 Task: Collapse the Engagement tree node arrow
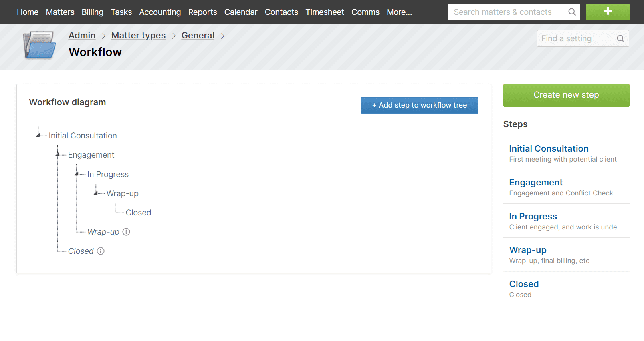point(58,154)
